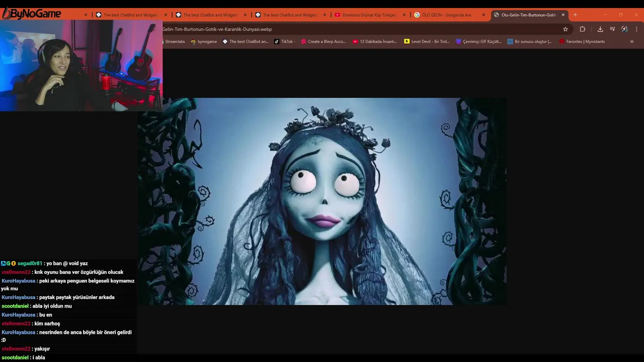Viewport: 644px width, 362px height.
Task: Expand the bookmarks overflow chevron
Action: pyautogui.click(x=632, y=41)
